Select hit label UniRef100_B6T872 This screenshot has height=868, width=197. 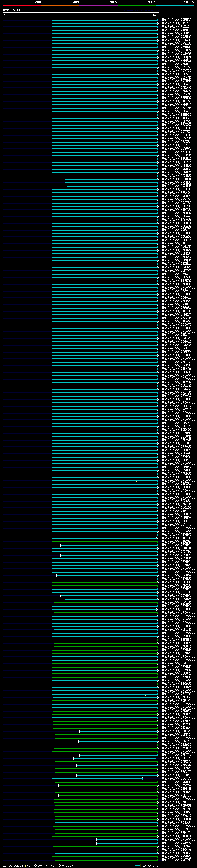(176, 50)
